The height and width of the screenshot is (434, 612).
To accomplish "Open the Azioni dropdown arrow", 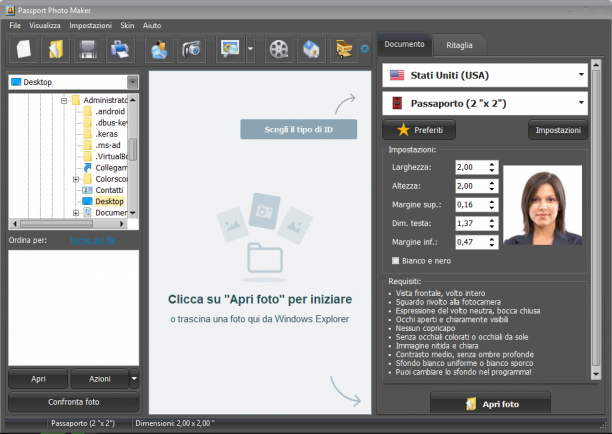I will tap(134, 379).
